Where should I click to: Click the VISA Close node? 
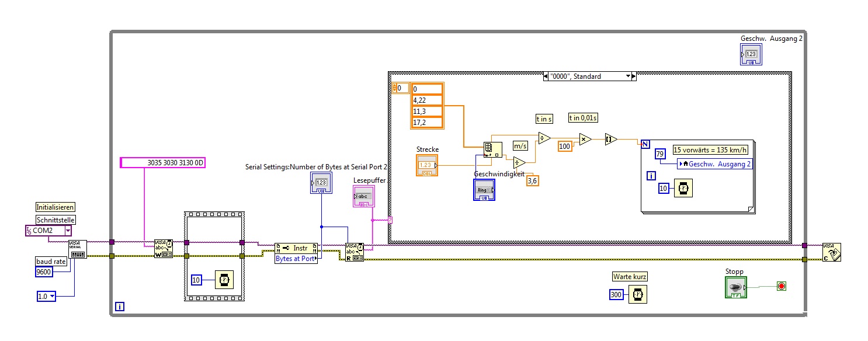click(832, 252)
